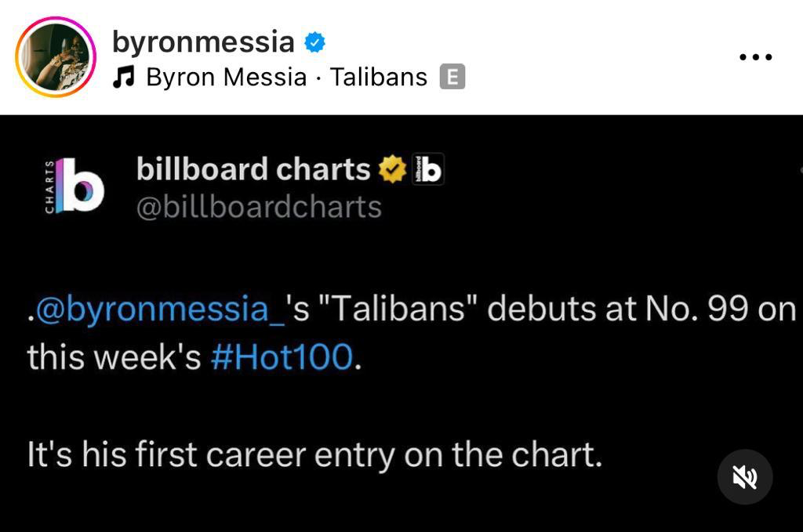
Task: Click the Billboard Charts logo avatar
Action: pyautogui.click(x=74, y=186)
